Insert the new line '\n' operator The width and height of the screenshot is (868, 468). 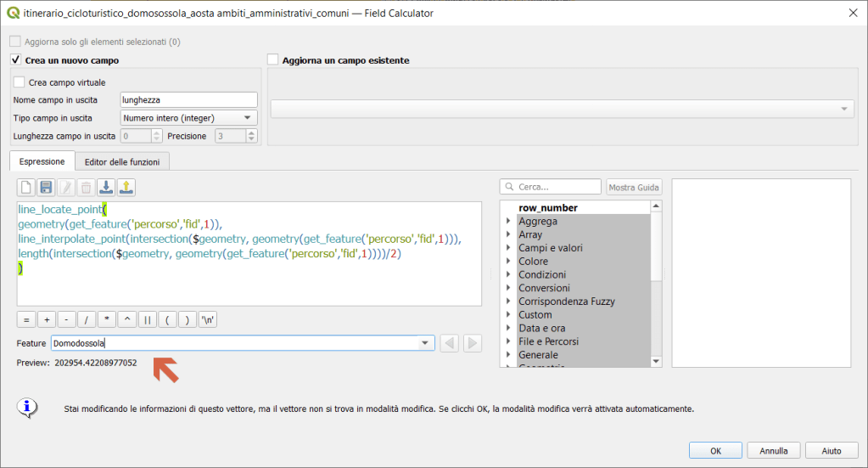tap(208, 320)
